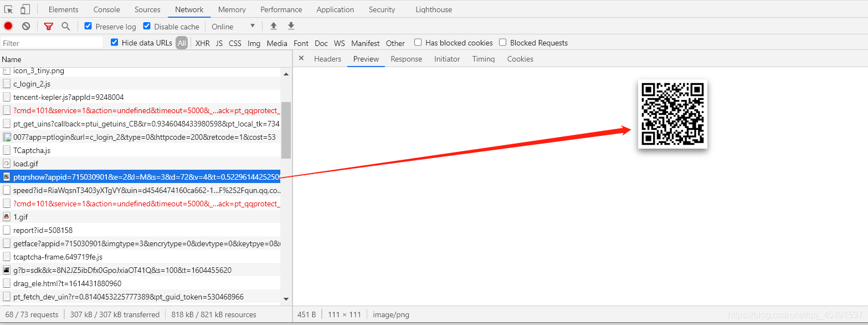Screen dimensions: 868x325
Task: Close the request details pane
Action: [x=301, y=58]
